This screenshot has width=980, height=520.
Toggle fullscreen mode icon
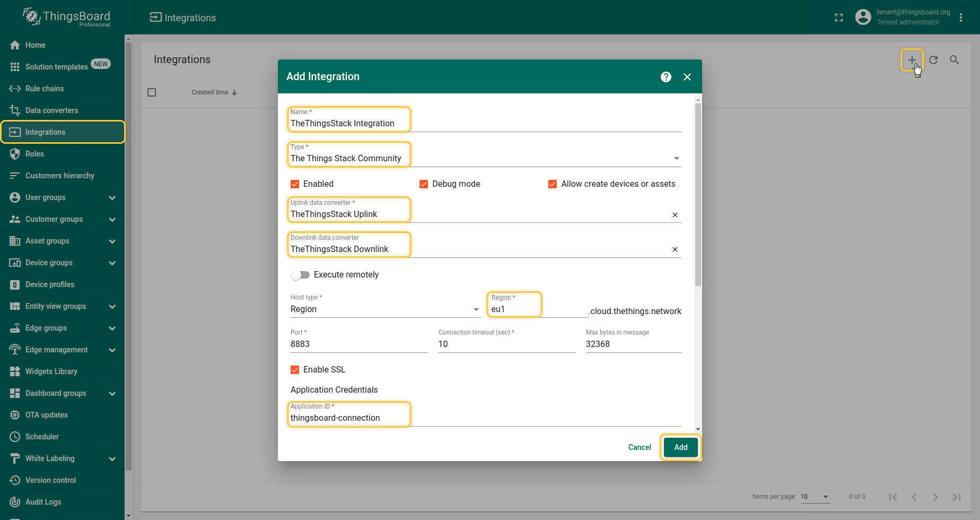coord(838,18)
